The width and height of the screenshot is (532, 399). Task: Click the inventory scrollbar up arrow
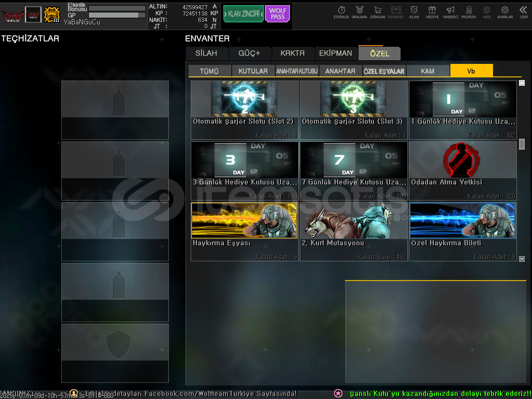coord(522,83)
